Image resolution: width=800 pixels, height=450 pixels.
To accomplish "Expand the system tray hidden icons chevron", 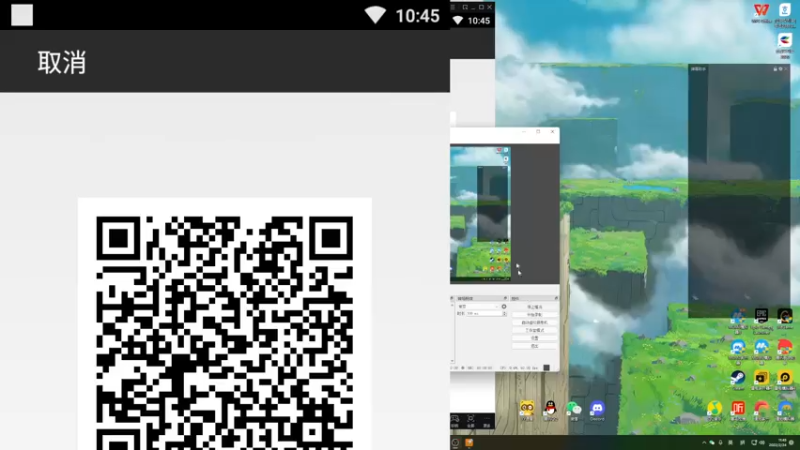I will tap(705, 443).
